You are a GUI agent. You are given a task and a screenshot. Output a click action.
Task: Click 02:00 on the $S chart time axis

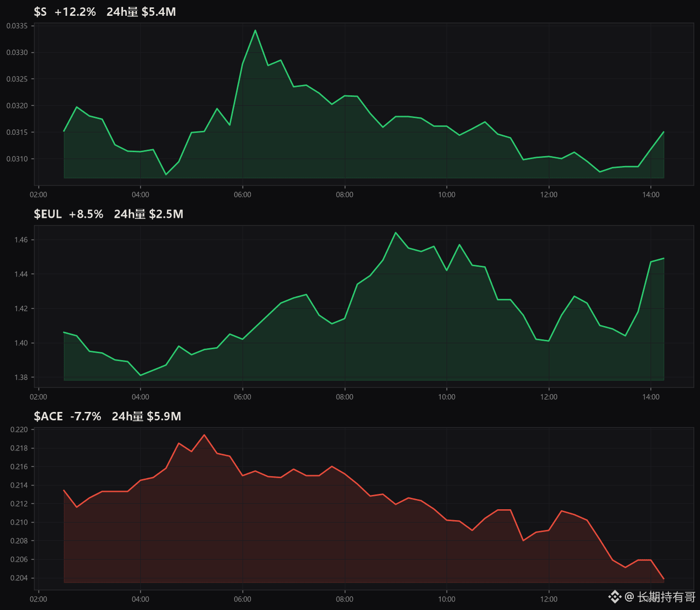point(39,195)
